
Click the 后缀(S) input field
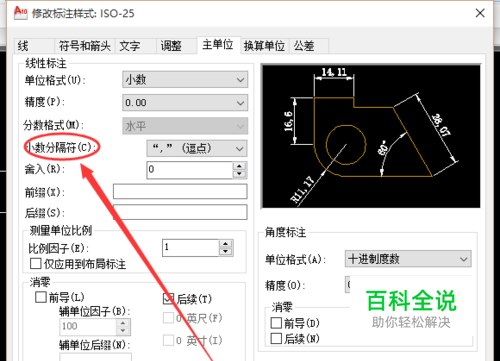coord(180,212)
